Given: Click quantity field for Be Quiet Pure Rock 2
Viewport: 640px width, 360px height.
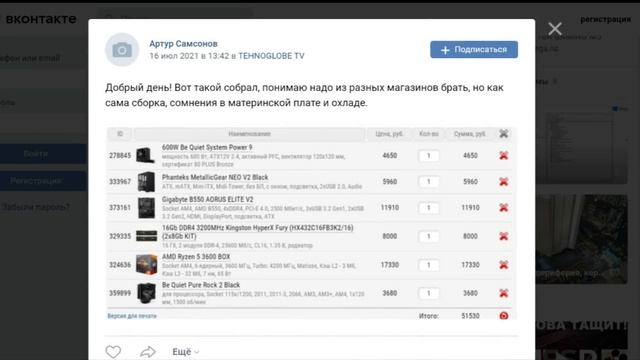Looking at the screenshot, I should coord(429,293).
